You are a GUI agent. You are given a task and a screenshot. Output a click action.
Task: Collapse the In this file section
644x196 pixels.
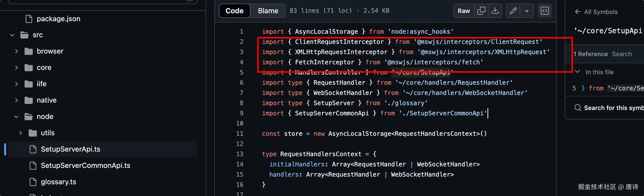coord(578,72)
